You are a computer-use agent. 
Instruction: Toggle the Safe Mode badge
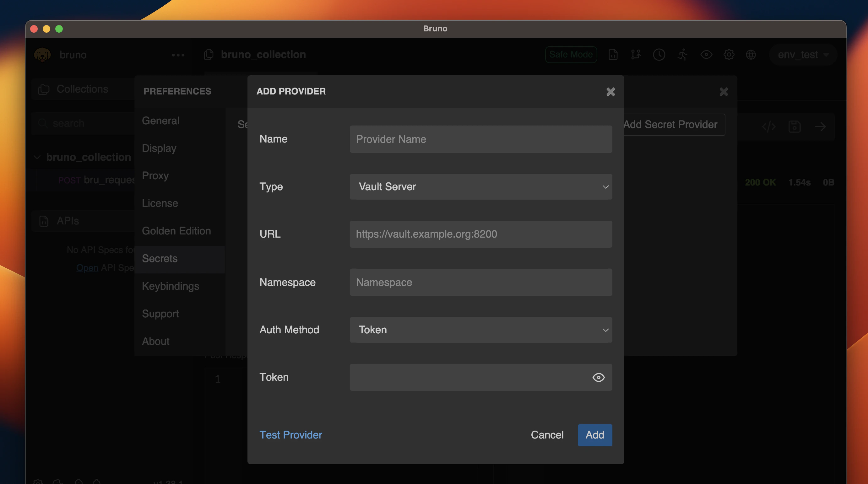coord(571,55)
